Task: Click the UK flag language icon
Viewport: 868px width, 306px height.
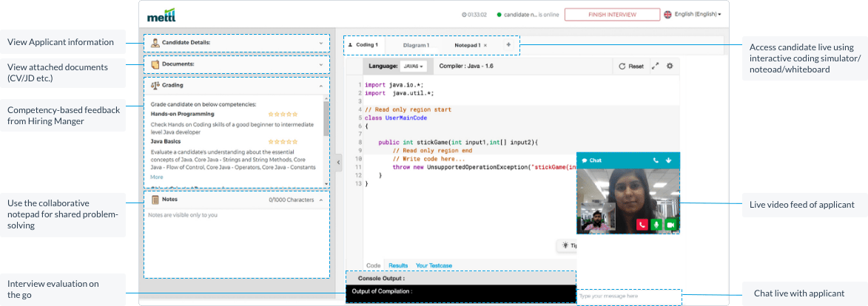Action: click(x=668, y=14)
